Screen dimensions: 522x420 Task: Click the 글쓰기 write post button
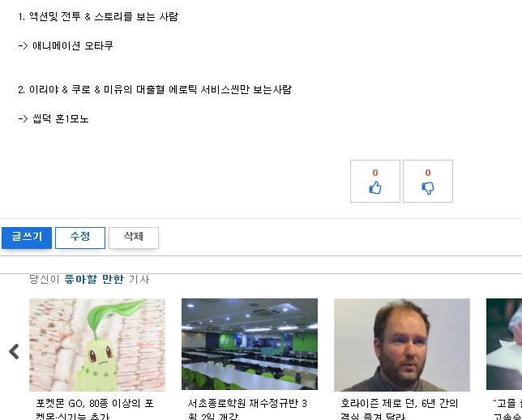(x=27, y=238)
